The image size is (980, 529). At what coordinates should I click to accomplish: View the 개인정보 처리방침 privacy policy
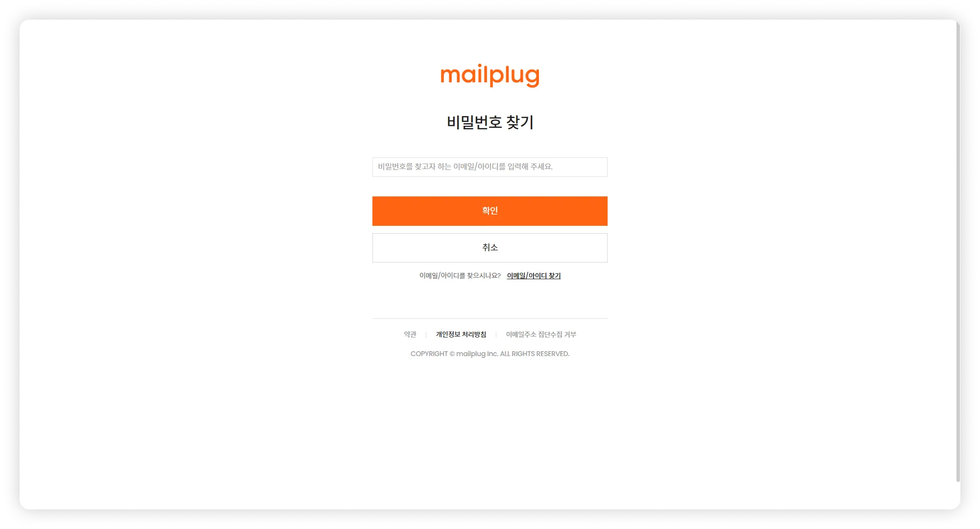point(461,335)
